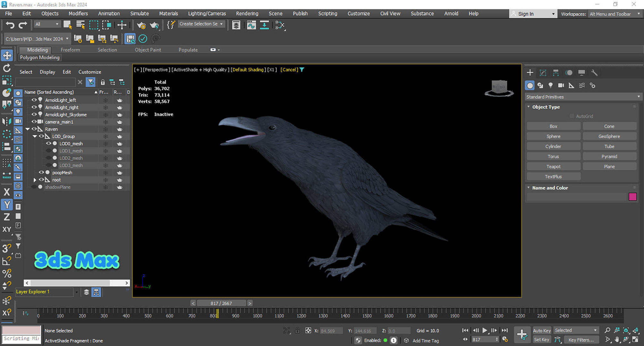The image size is (644, 346).
Task: Click the Rectangular Selection Region icon
Action: [x=94, y=25]
